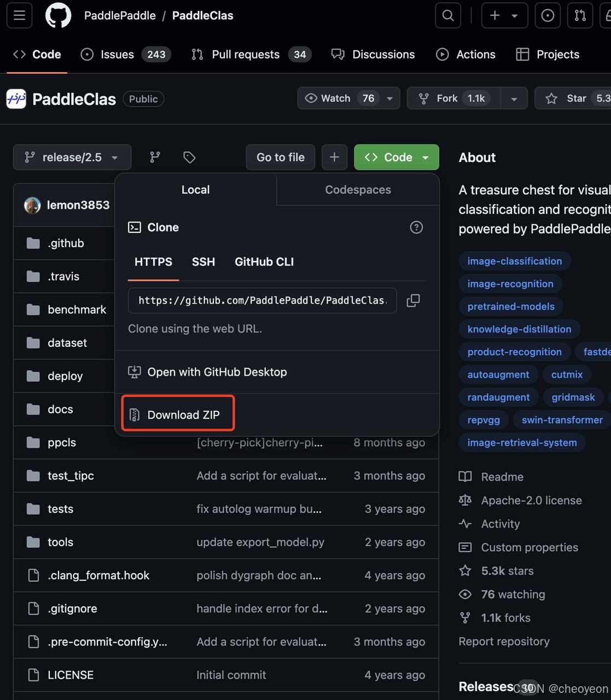This screenshot has width=611, height=700.
Task: Select the SSH clone option
Action: (x=203, y=262)
